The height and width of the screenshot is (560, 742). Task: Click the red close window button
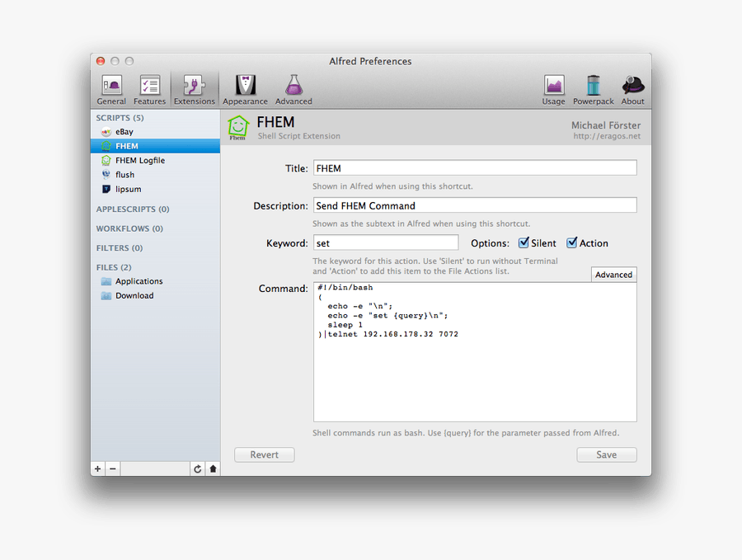(x=101, y=61)
